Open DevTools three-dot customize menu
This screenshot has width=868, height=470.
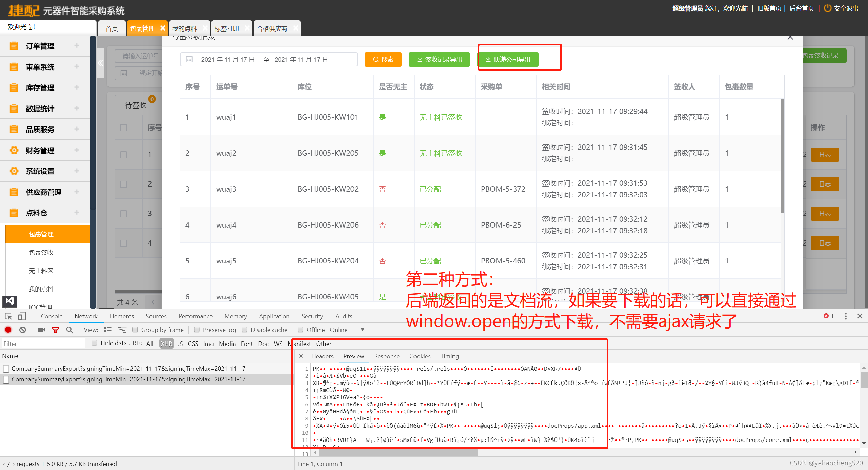coord(846,316)
